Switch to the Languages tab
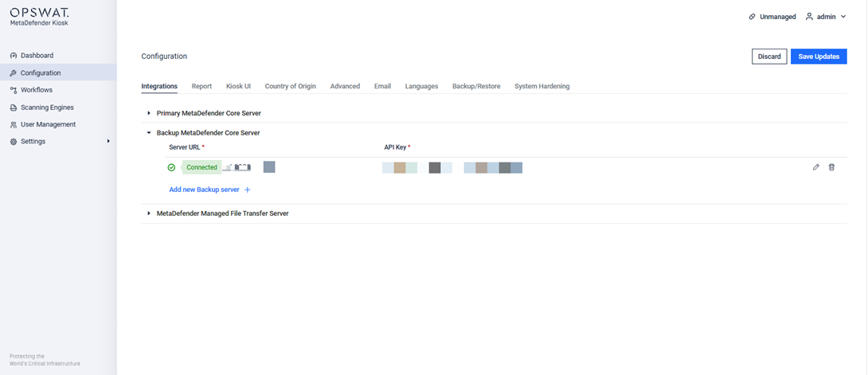The height and width of the screenshot is (375, 868). coord(421,86)
